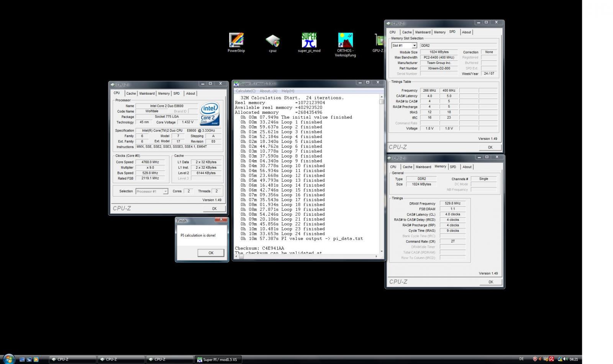Click the super_pi_mod desktop icon
Screen dimensions: 613x364
tap(309, 41)
